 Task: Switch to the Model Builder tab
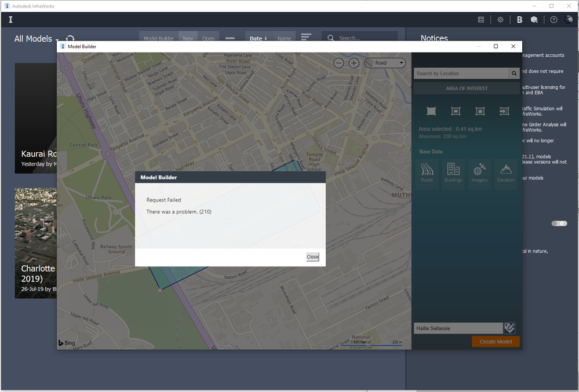pyautogui.click(x=158, y=38)
